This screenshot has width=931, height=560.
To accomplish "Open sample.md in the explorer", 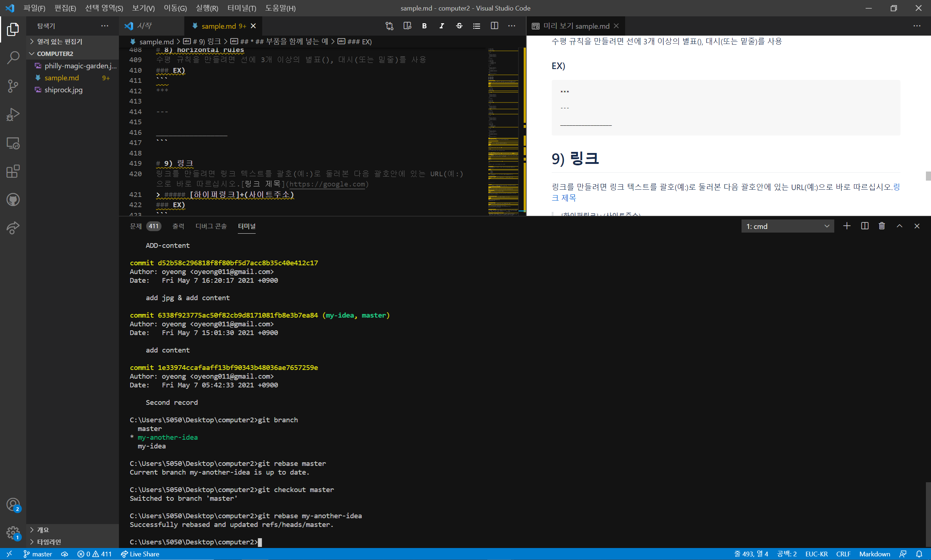I will pos(72,78).
